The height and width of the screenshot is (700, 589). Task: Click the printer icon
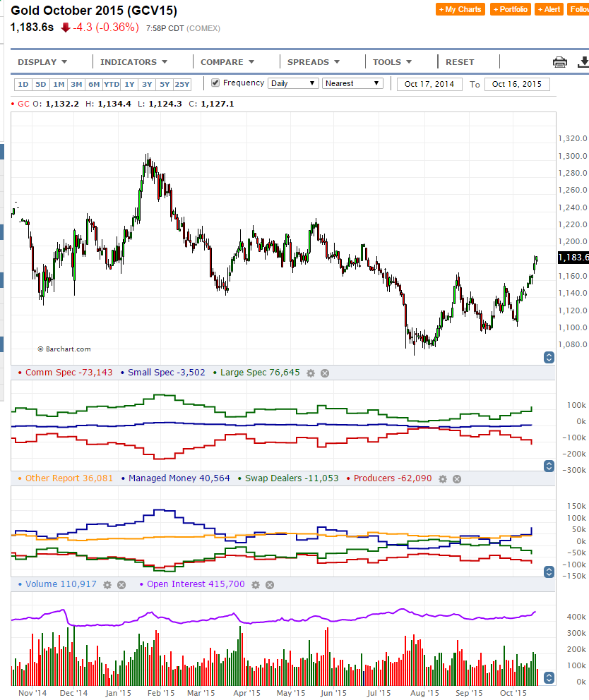click(x=560, y=62)
